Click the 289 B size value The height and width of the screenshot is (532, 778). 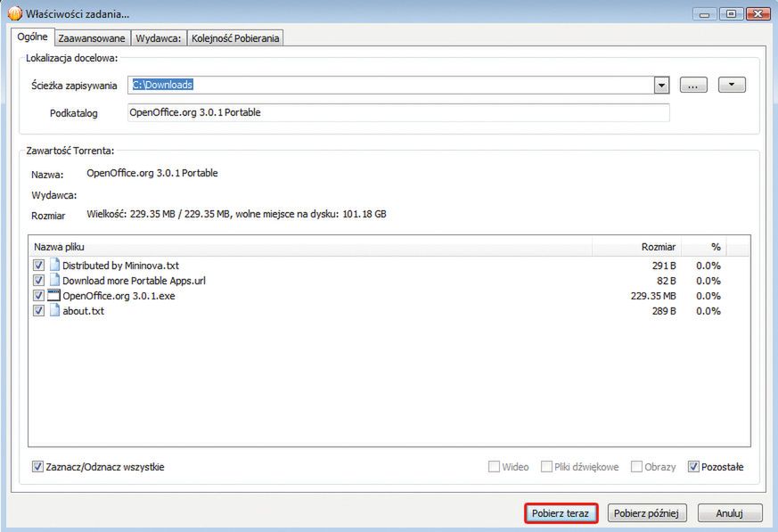click(664, 311)
